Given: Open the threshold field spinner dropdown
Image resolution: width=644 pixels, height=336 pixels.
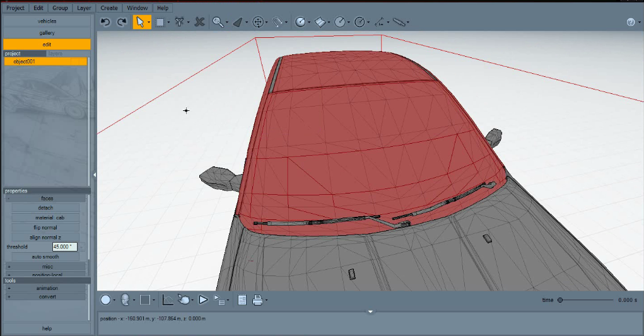Looking at the screenshot, I should coord(82,246).
